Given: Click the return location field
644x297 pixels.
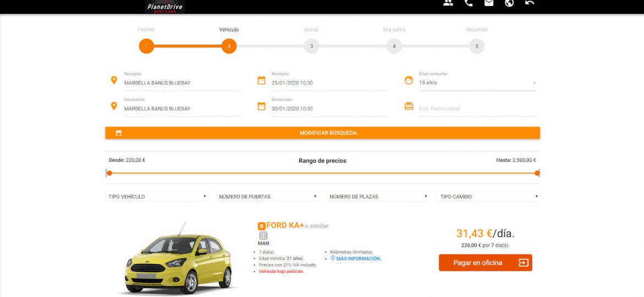Looking at the screenshot, I should (x=182, y=109).
